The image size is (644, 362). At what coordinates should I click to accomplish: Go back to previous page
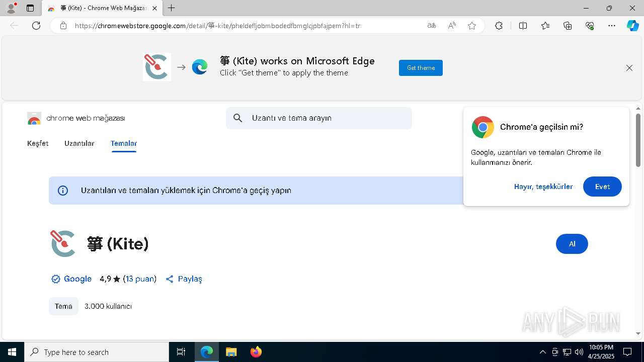point(14,26)
